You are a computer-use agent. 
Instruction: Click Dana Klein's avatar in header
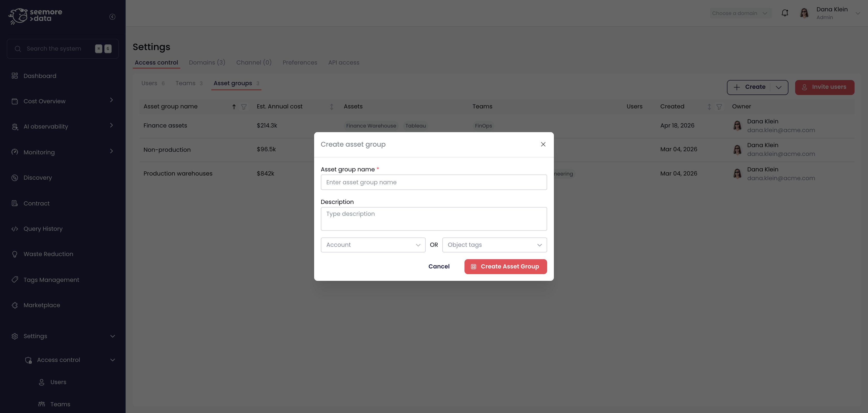tap(804, 13)
